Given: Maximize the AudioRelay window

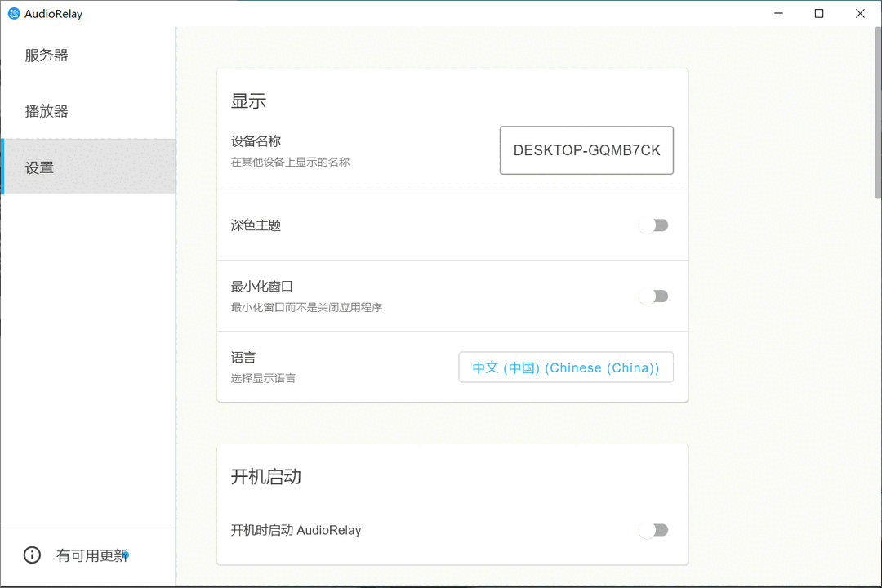Looking at the screenshot, I should tap(819, 13).
